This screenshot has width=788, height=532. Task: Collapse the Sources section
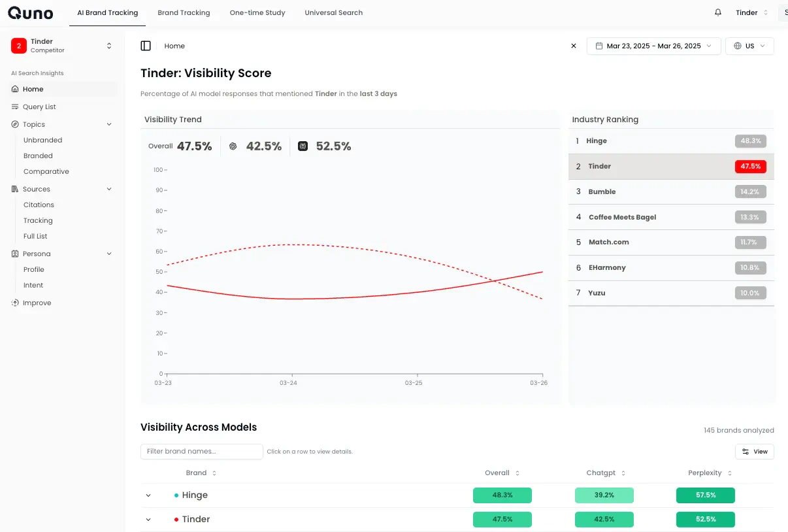(109, 189)
